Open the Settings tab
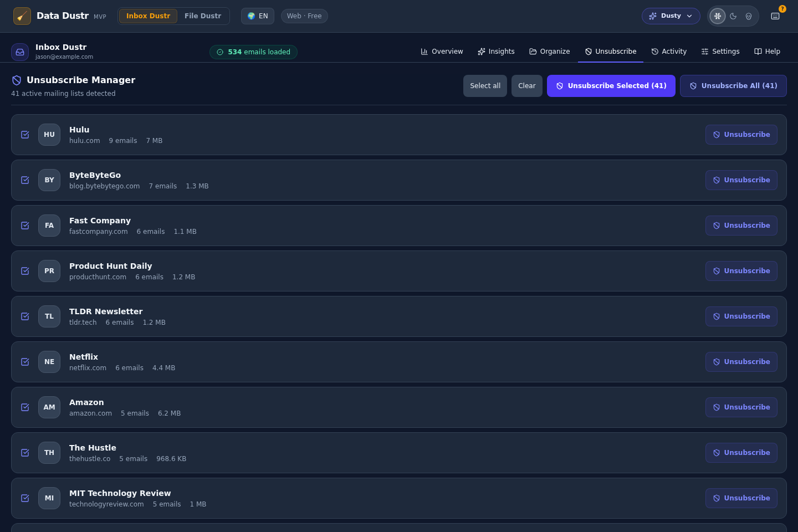 [x=720, y=52]
